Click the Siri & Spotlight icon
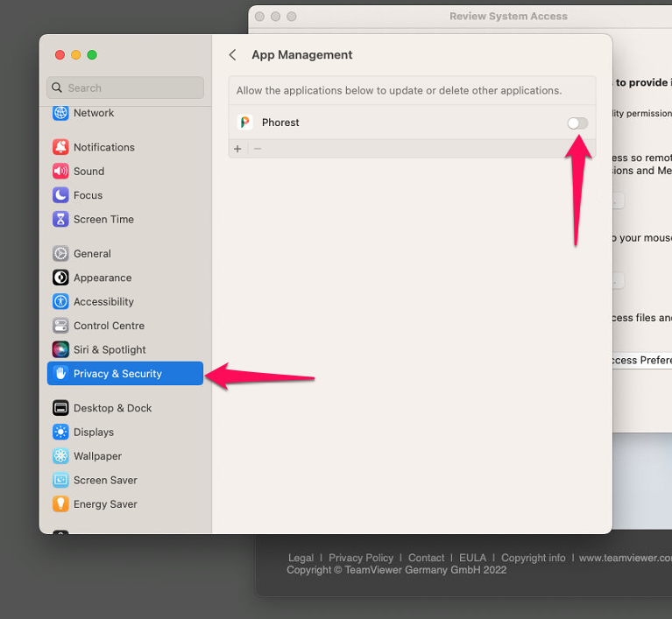The height and width of the screenshot is (619, 672). (60, 349)
